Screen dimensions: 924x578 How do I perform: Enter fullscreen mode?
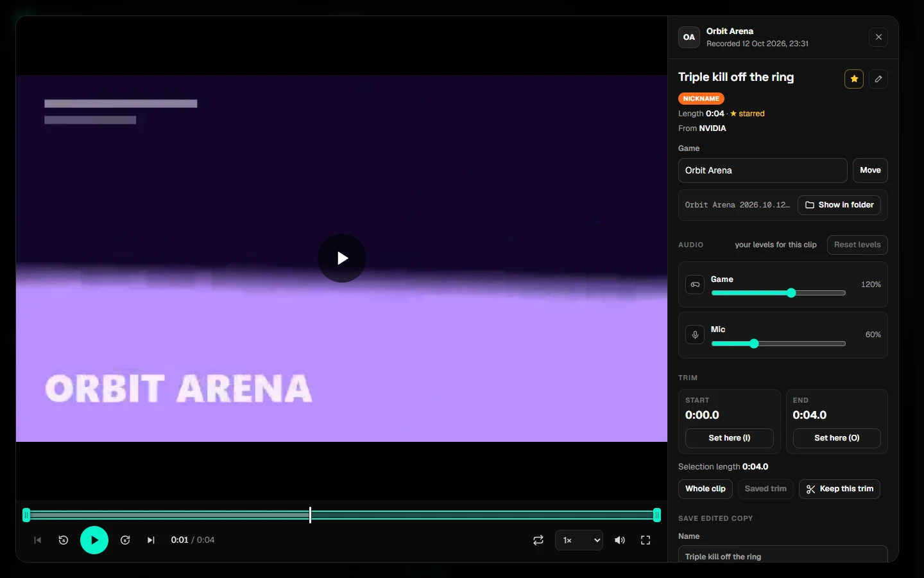pyautogui.click(x=646, y=540)
